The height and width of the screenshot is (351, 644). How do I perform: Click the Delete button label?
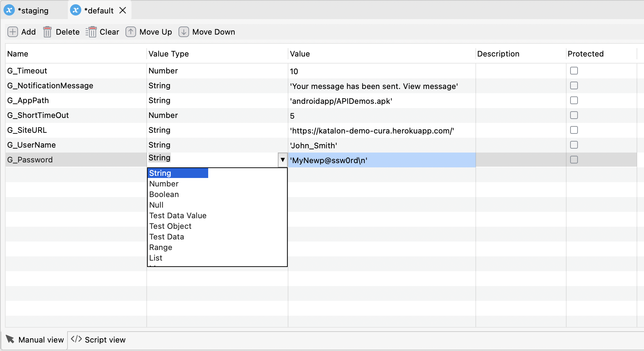68,32
